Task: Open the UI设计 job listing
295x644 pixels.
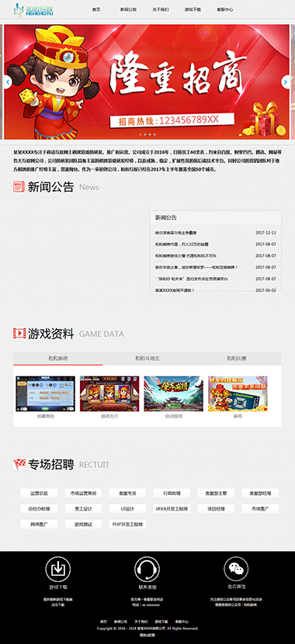Action: (127, 508)
